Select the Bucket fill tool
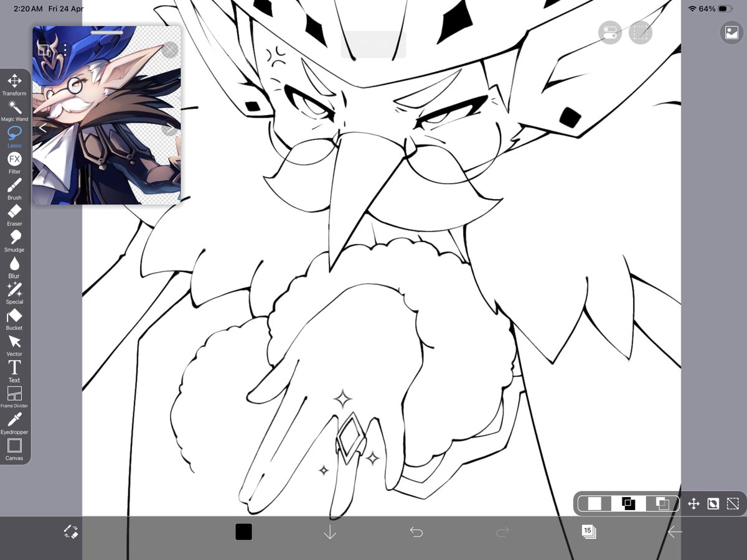The width and height of the screenshot is (747, 560). coord(14,320)
